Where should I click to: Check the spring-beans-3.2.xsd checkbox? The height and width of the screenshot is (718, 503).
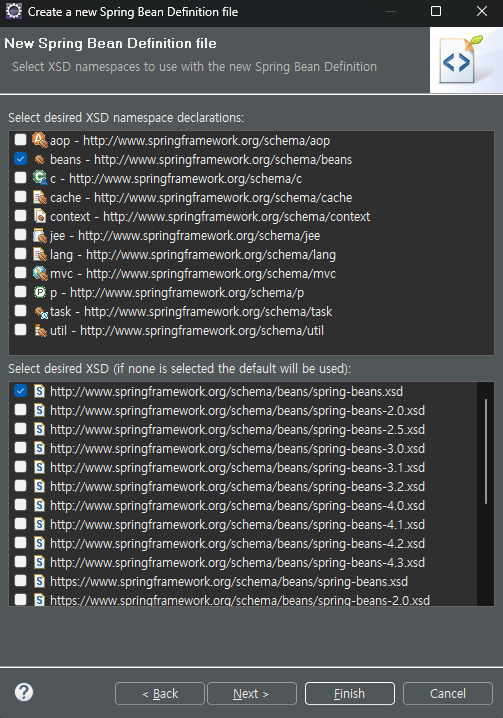click(20, 485)
